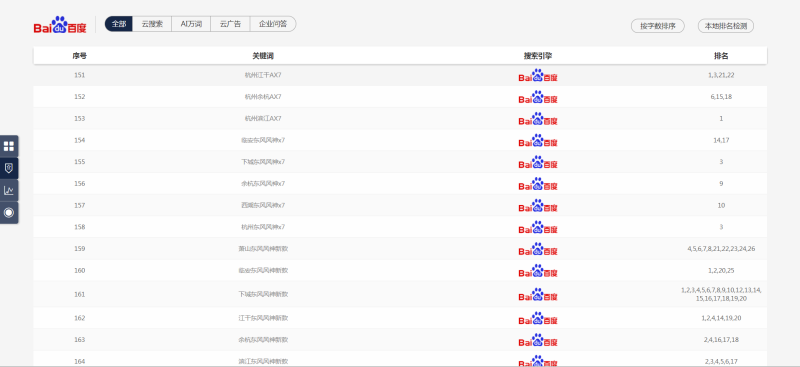Select the keyword cell in row 161
The height and width of the screenshot is (367, 800).
[x=263, y=294]
